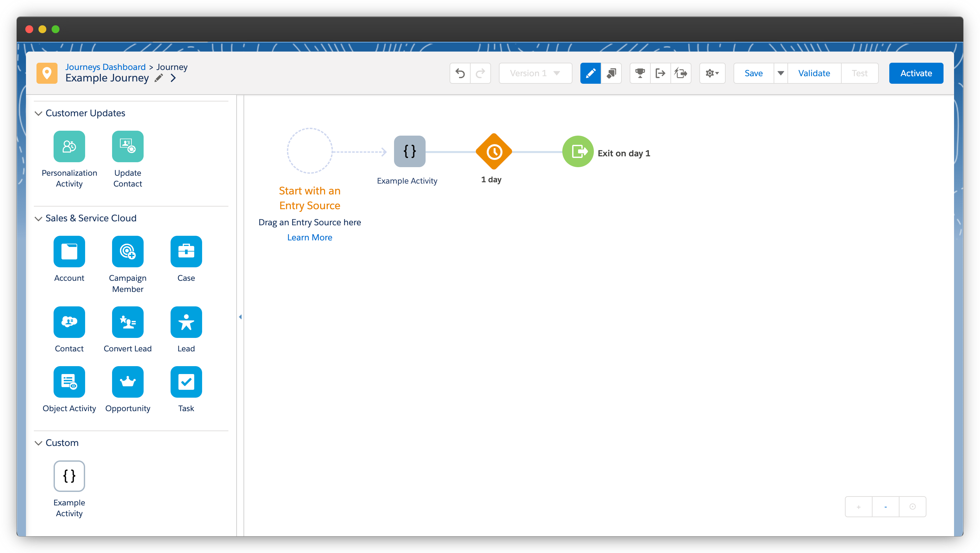This screenshot has height=553, width=980.
Task: Click the Validate button
Action: click(x=814, y=73)
